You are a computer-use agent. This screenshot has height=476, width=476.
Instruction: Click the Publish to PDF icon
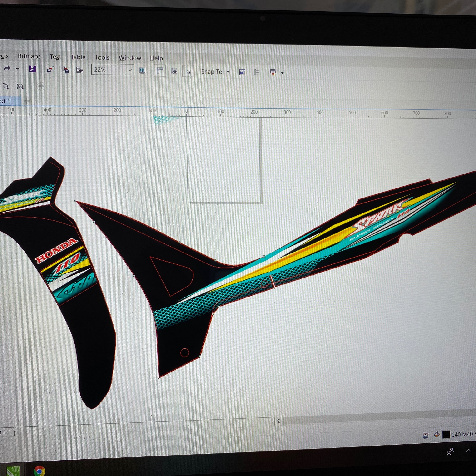click(79, 70)
